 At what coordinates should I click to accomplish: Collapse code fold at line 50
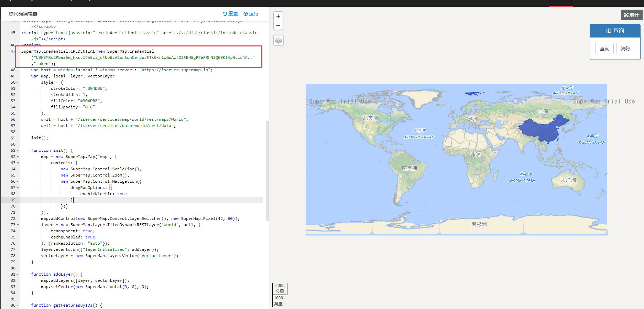(x=18, y=82)
